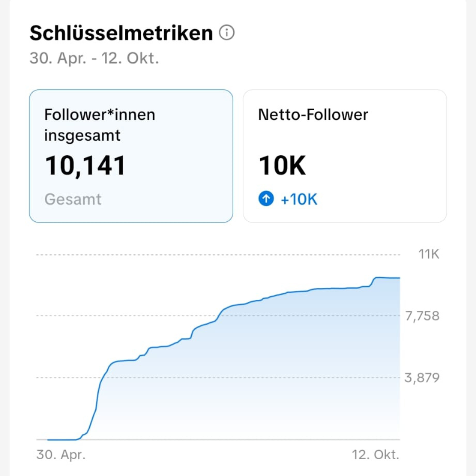Click the 12. Okt. x-axis label
The height and width of the screenshot is (476, 476).
pos(376,455)
